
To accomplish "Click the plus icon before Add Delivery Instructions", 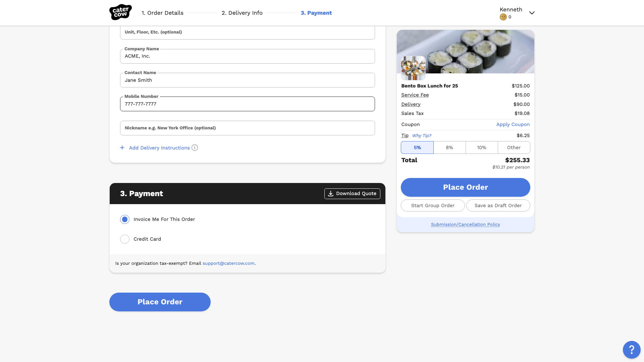I will 122,148.
